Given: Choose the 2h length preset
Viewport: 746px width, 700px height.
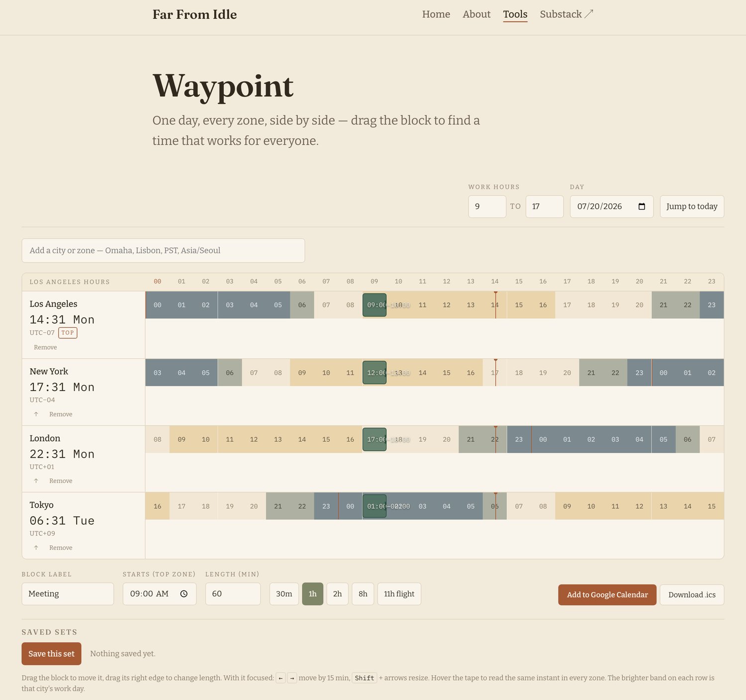Looking at the screenshot, I should click(337, 594).
